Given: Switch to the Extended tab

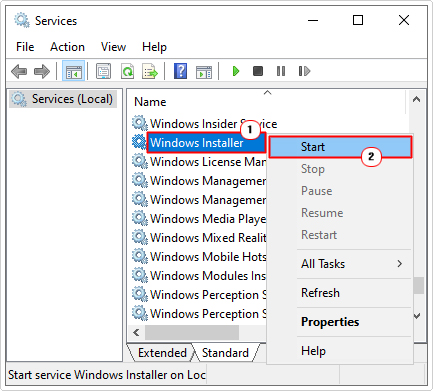Looking at the screenshot, I should point(161,353).
